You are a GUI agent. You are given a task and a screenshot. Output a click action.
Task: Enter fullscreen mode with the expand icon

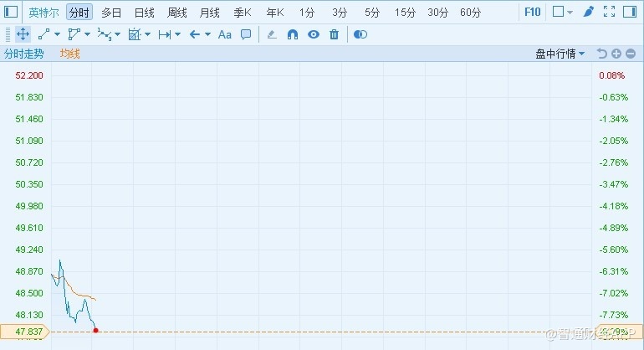[610, 12]
